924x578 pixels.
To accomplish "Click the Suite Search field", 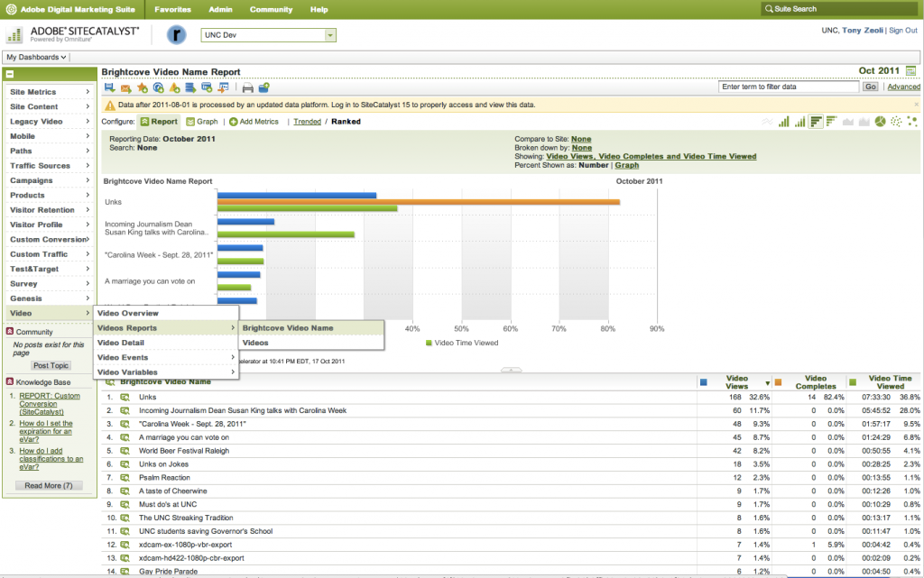I will pos(840,9).
